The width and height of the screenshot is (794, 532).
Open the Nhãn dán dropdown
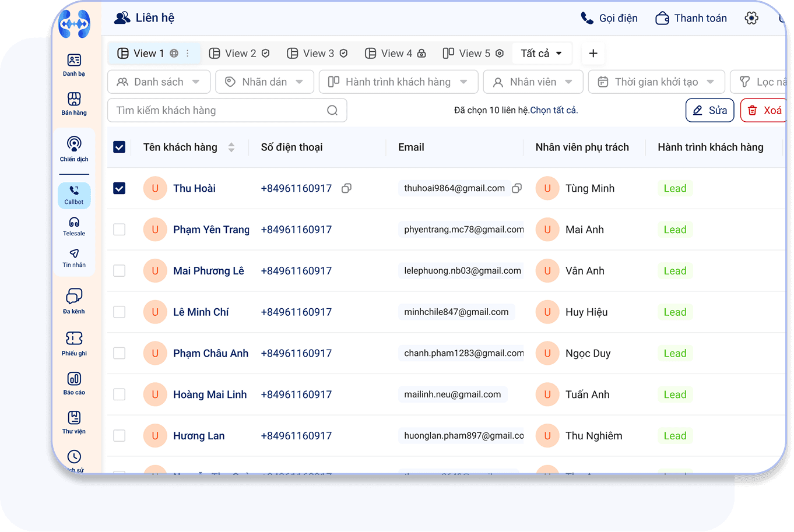pos(264,82)
